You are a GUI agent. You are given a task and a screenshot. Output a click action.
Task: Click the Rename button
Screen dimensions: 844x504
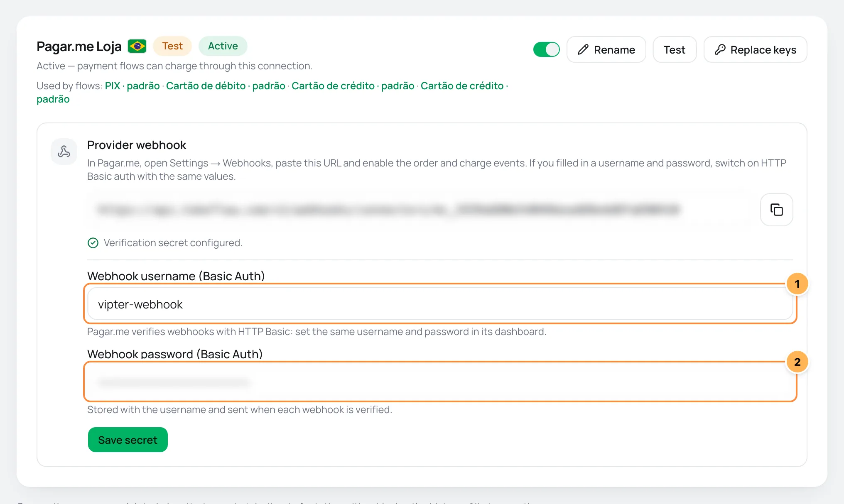(x=606, y=49)
